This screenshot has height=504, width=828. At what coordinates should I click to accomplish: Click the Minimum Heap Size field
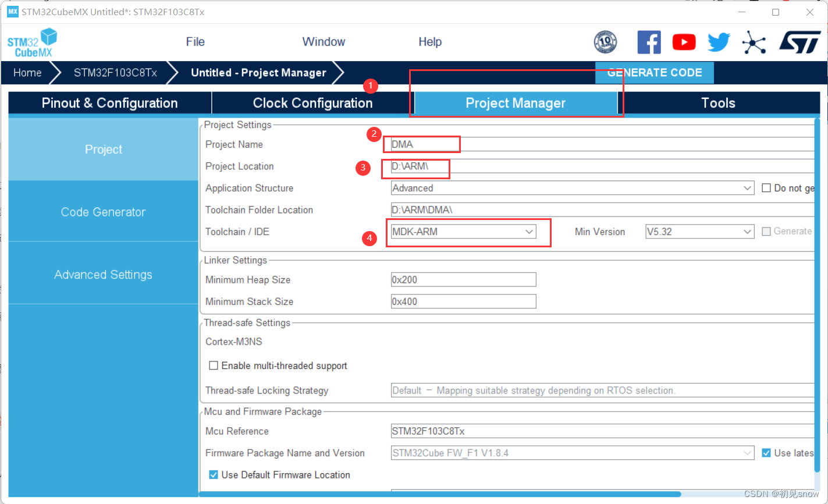click(463, 280)
